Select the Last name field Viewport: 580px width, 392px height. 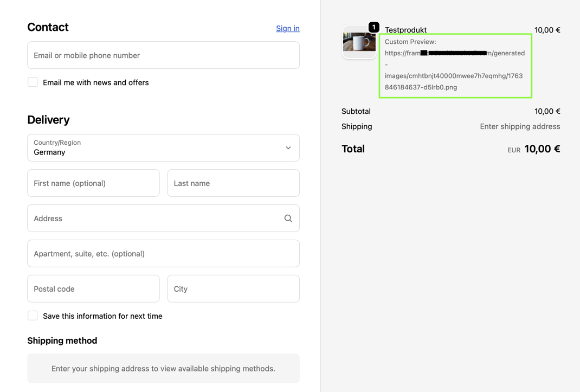(x=233, y=183)
